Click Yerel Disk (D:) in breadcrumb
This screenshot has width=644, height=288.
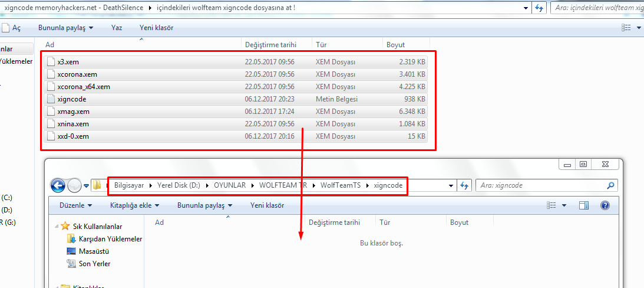tap(179, 185)
